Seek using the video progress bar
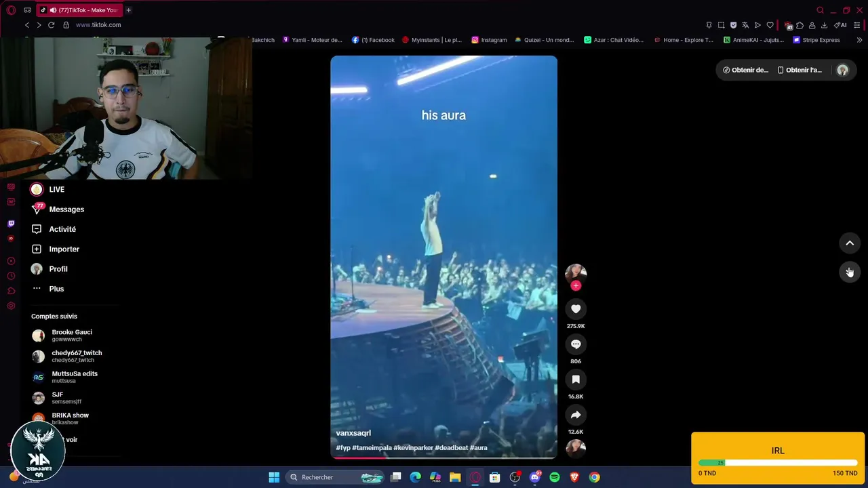 [x=443, y=457]
